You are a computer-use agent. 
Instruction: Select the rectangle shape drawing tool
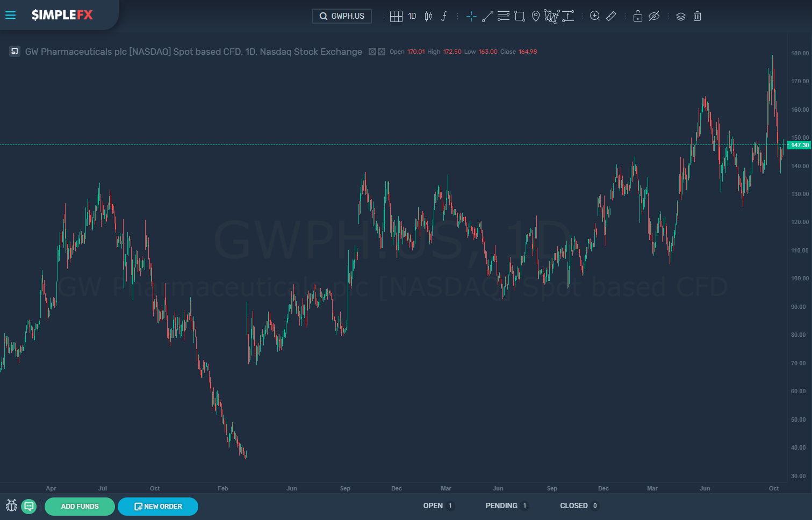(x=520, y=16)
